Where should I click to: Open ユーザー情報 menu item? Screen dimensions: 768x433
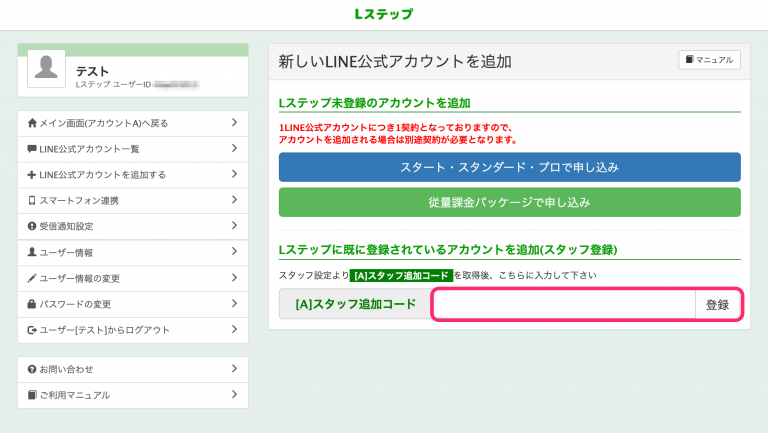(133, 252)
